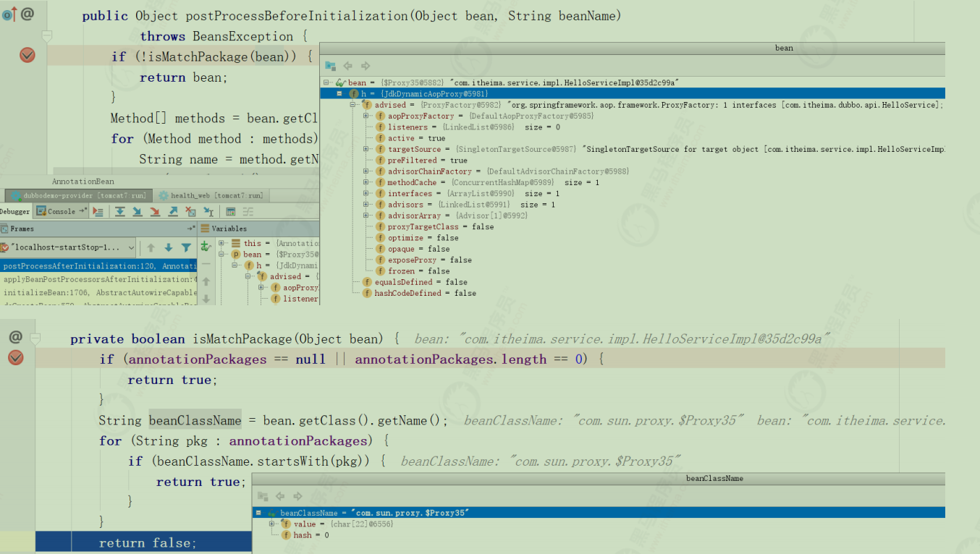This screenshot has width=980, height=554.
Task: Open the thread selector localhost-startStop-1 dropdown
Action: coord(68,247)
